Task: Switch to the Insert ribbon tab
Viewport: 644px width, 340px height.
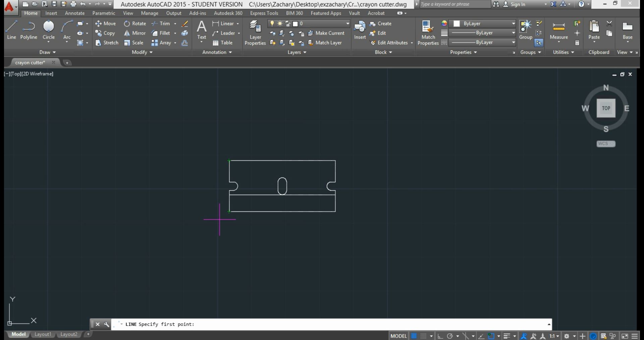Action: point(51,13)
